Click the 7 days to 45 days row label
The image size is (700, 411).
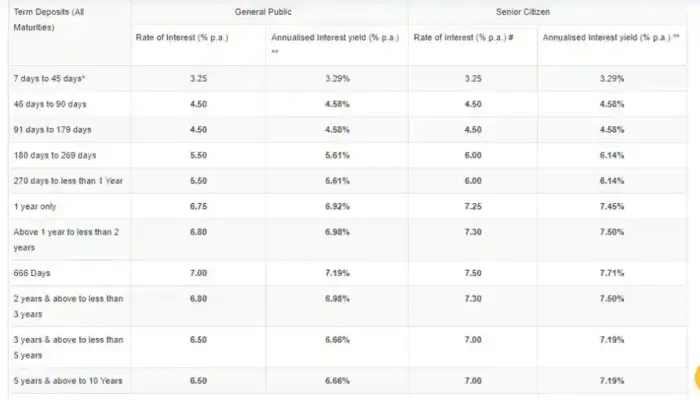(48, 78)
